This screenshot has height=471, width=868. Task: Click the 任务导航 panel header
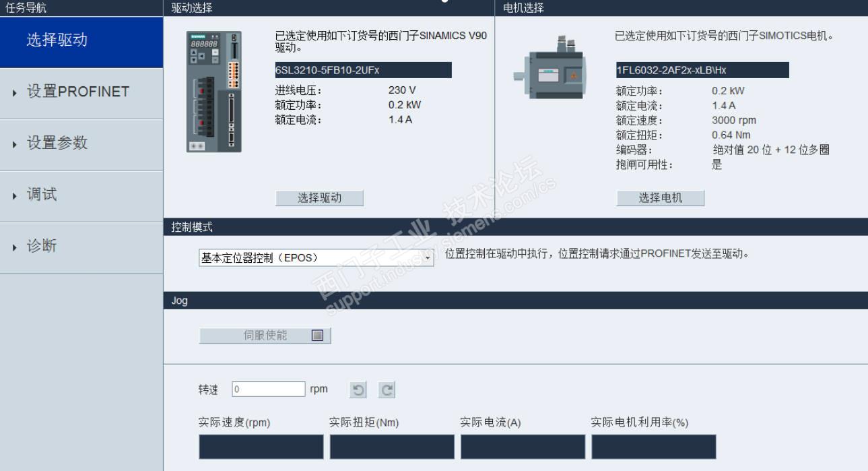tap(81, 8)
